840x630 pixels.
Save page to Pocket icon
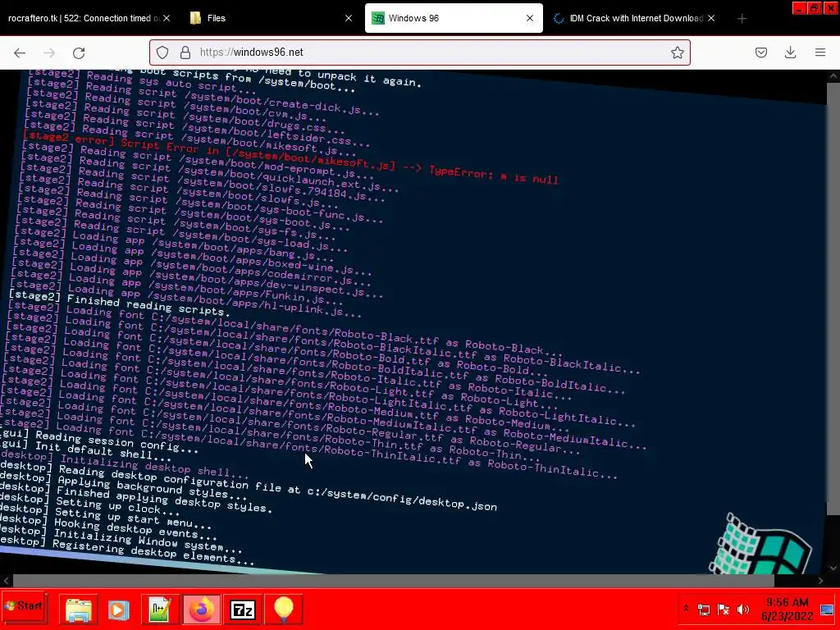tap(760, 52)
